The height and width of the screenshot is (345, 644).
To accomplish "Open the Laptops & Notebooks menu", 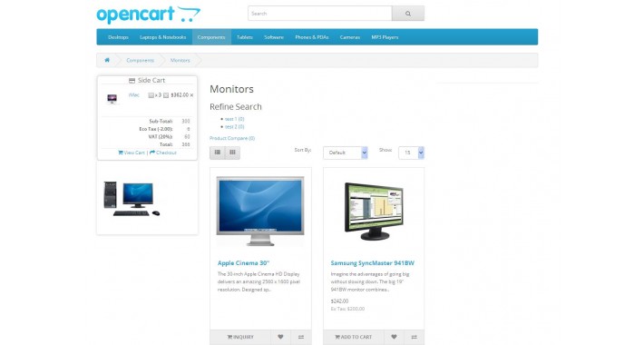I will [163, 37].
